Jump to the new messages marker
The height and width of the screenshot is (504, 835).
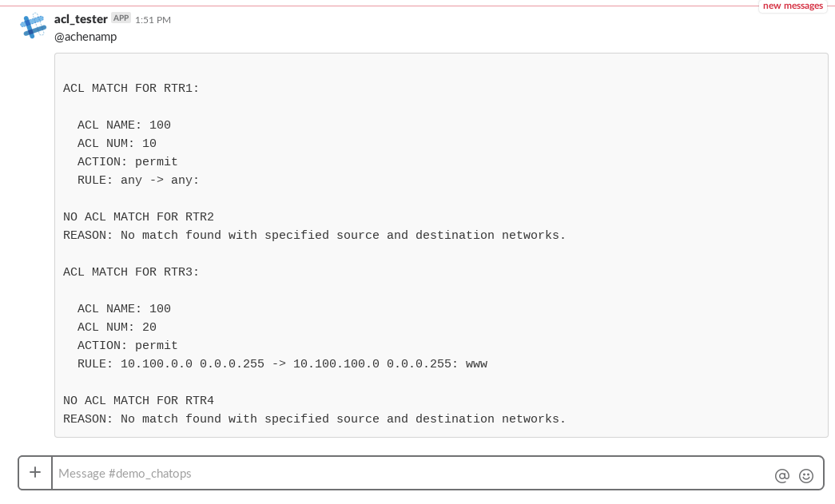[x=792, y=6]
